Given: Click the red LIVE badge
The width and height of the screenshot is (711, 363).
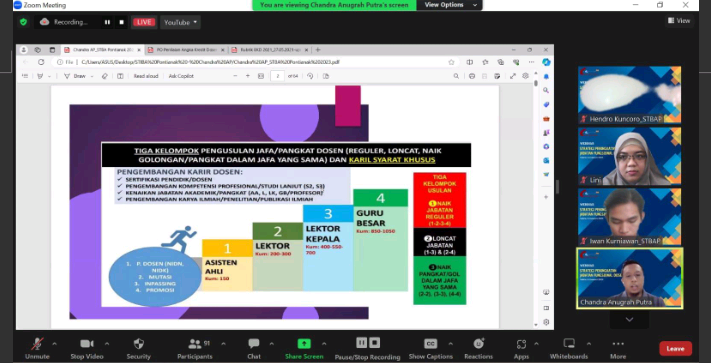Looking at the screenshot, I should point(144,22).
